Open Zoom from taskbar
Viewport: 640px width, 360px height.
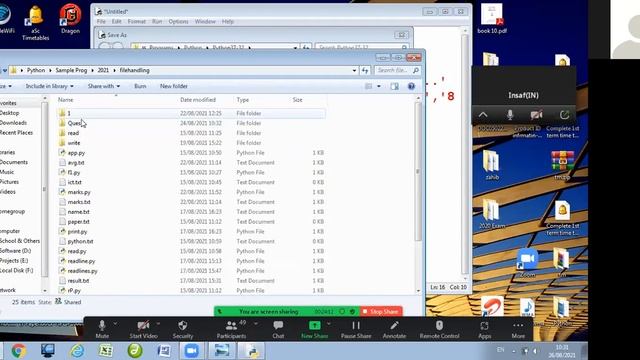(191, 351)
